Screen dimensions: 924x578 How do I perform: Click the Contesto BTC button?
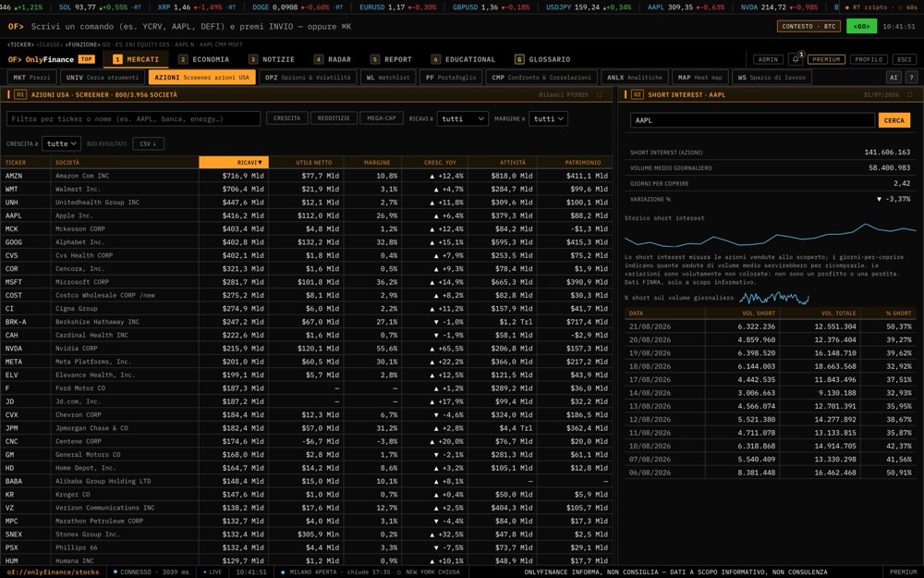tap(808, 27)
